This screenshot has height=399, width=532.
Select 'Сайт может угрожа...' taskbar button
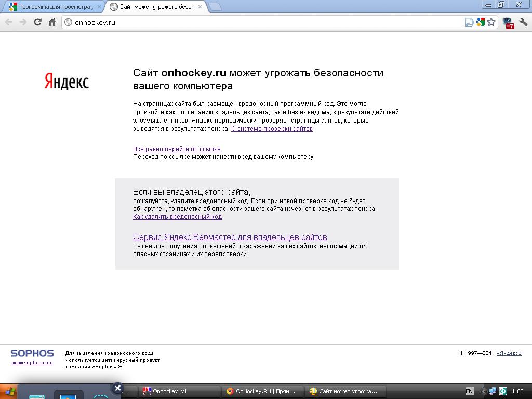[345, 391]
